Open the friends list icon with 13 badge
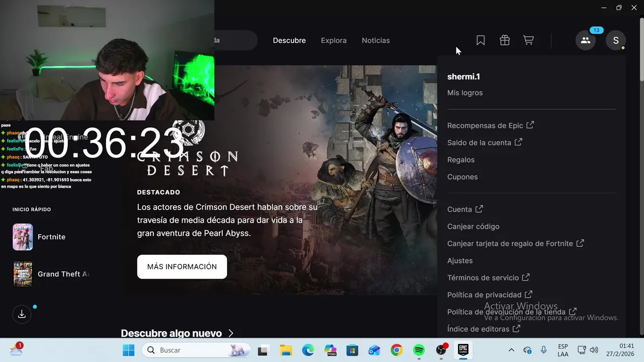The image size is (644, 362). tap(586, 40)
